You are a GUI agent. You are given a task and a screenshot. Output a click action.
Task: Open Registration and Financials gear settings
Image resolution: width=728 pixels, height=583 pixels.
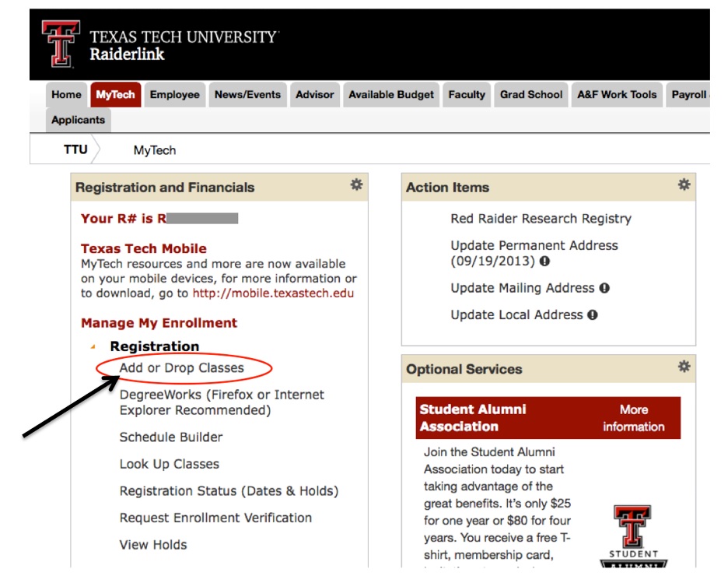(x=356, y=184)
